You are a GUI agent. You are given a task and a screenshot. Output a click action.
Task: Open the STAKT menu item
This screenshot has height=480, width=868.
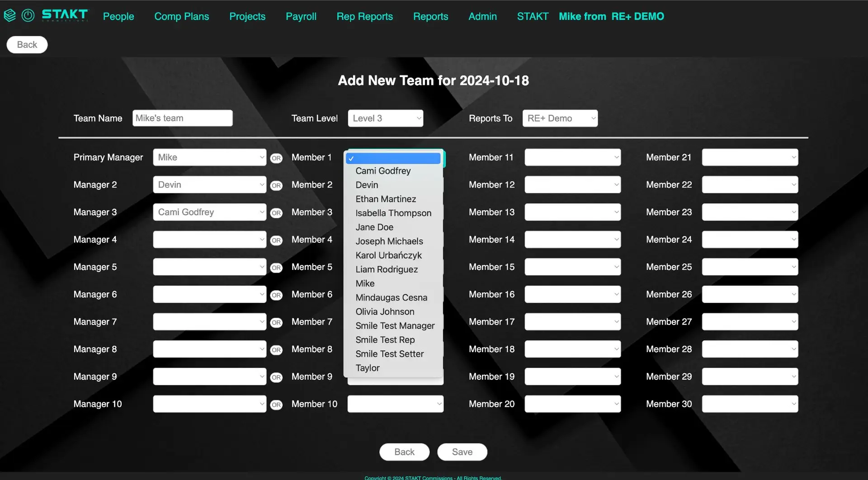[533, 16]
